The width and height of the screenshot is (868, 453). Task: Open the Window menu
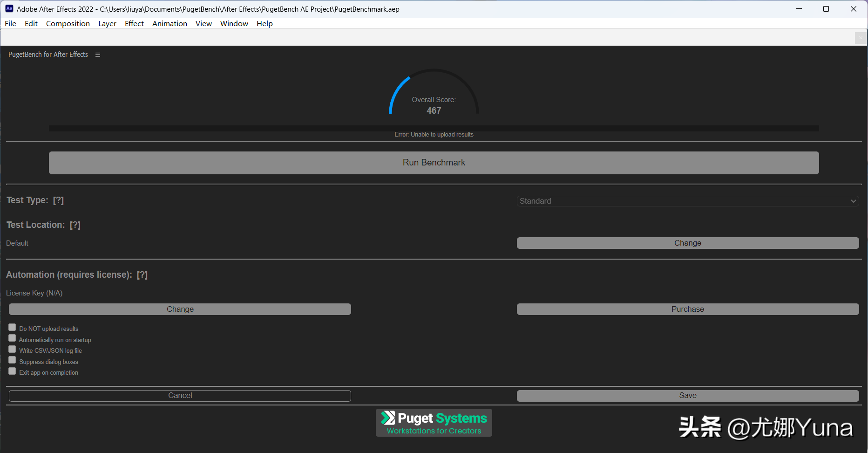point(234,23)
